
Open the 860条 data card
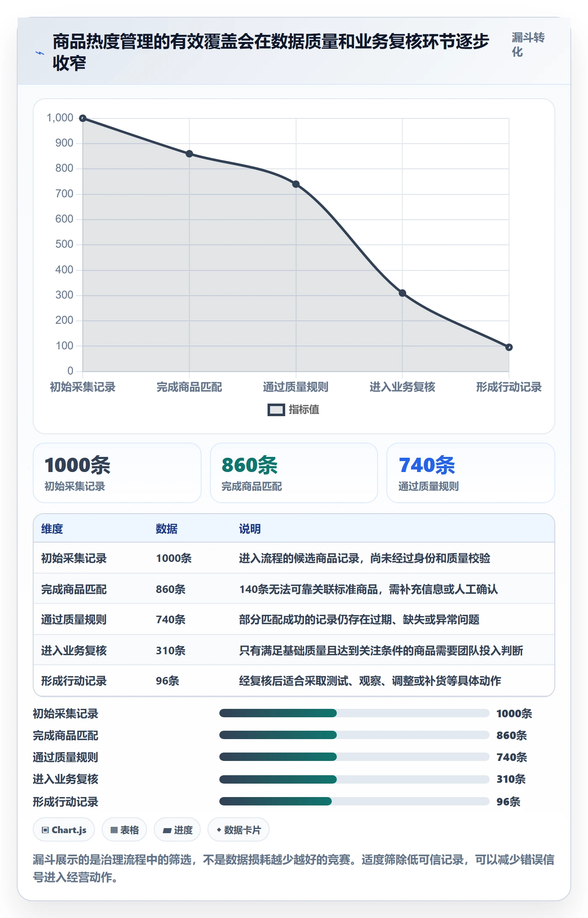(294, 473)
